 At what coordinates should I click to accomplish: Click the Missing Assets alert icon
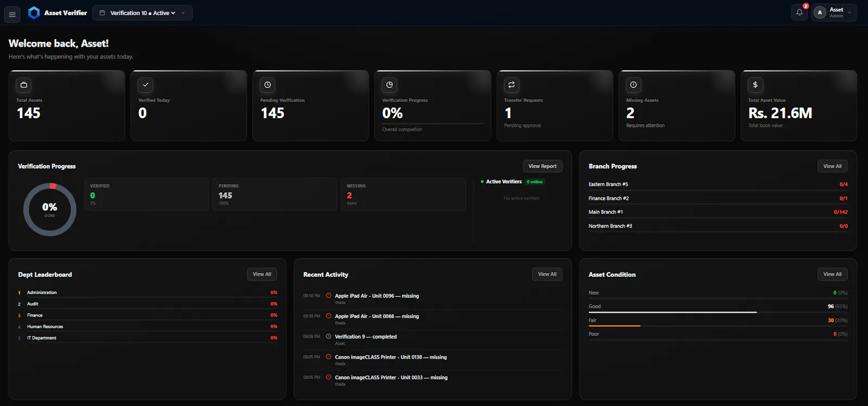tap(634, 85)
